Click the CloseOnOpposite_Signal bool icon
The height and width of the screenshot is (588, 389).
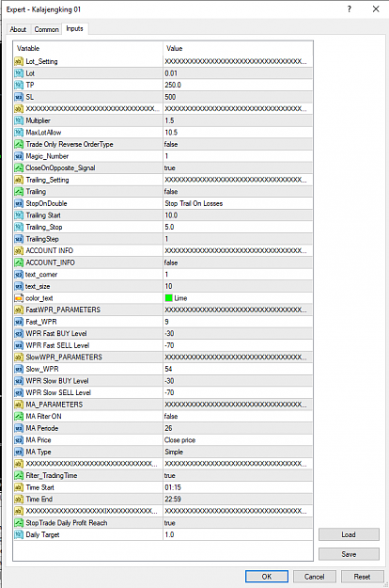(19, 167)
